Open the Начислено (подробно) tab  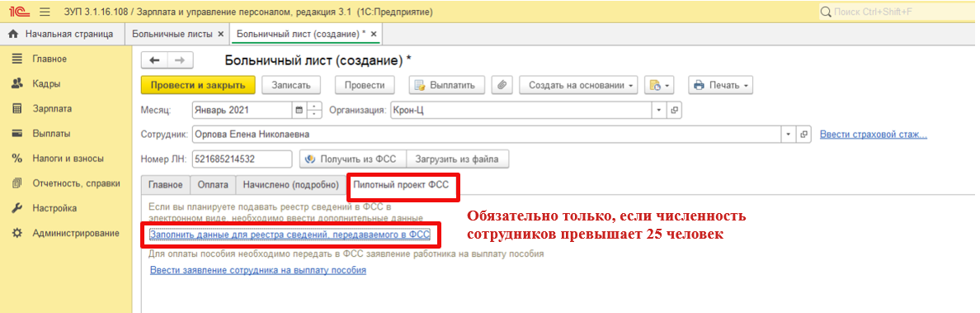290,185
